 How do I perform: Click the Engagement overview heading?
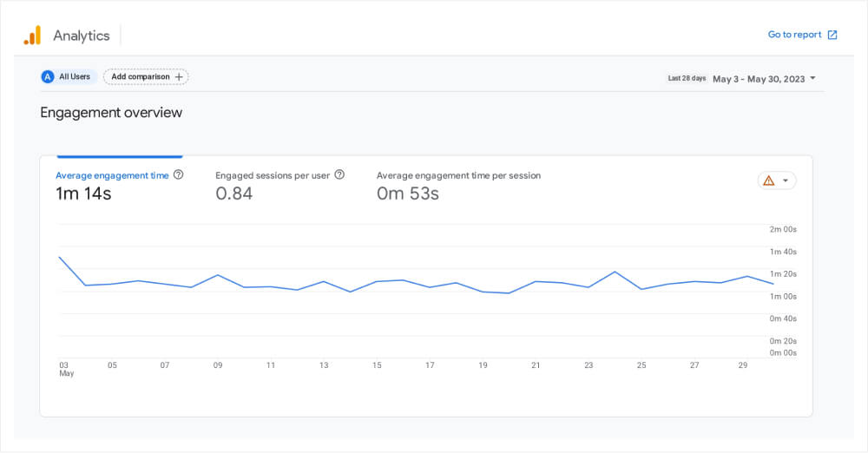point(111,113)
